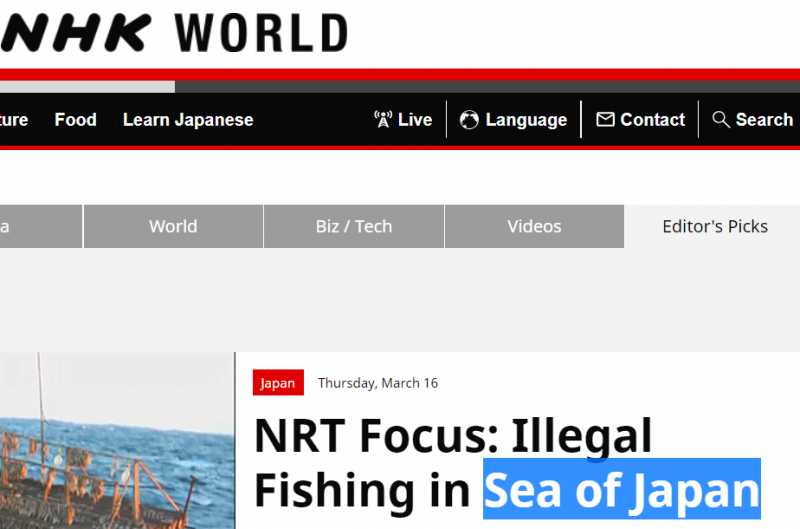Open the NRT Focus: Illegal Fishing headline
This screenshot has height=529, width=800.
(x=452, y=437)
